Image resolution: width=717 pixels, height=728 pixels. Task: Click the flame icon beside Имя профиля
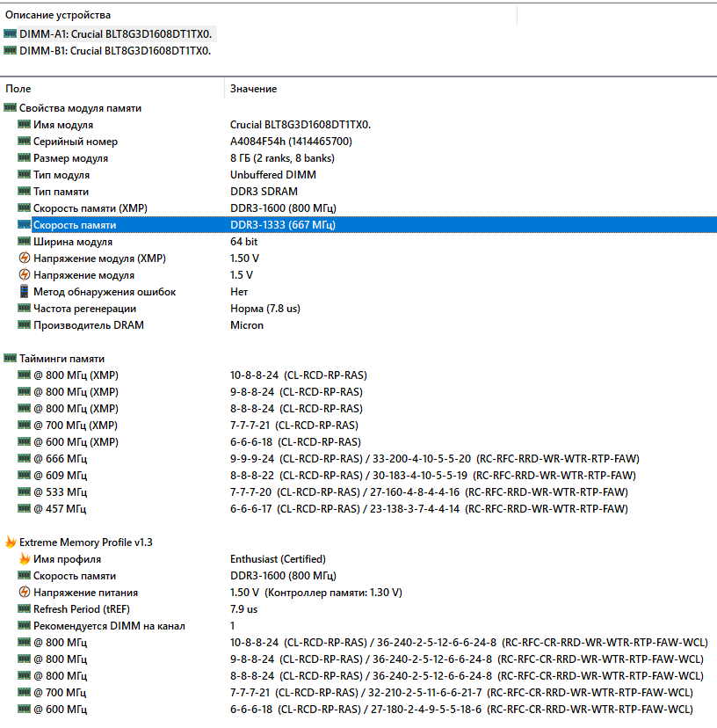(24, 558)
